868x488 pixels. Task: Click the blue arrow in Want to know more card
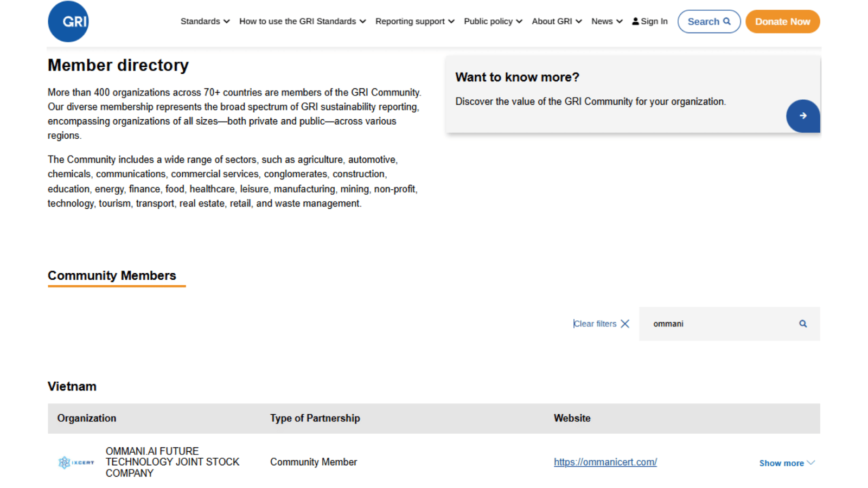(x=802, y=116)
